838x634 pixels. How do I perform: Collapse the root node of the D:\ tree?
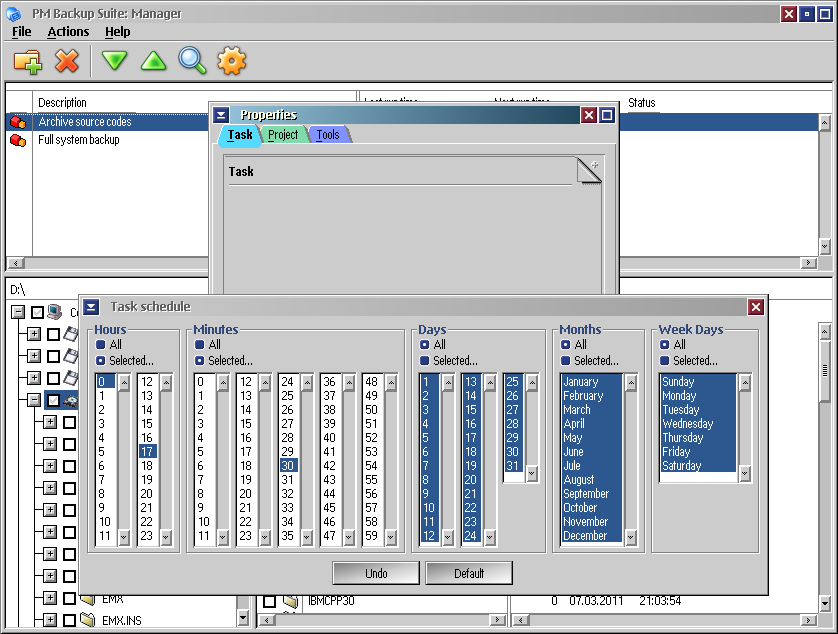(x=18, y=312)
